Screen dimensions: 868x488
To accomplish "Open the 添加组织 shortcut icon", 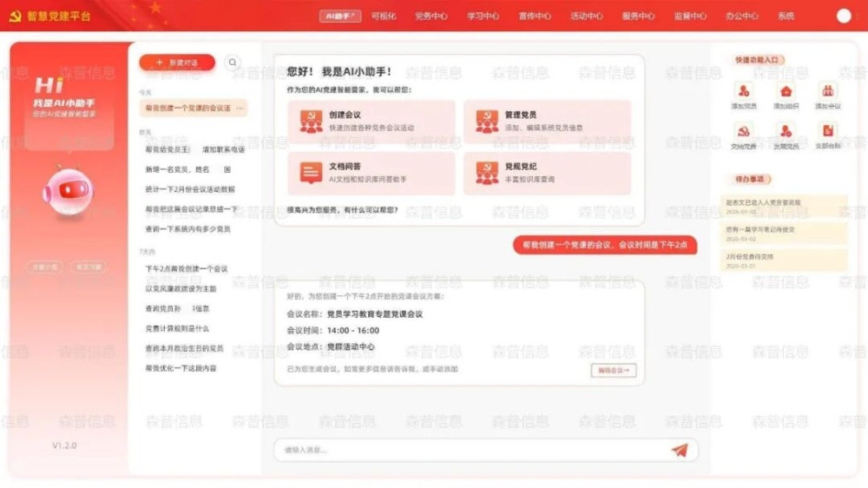I will click(786, 92).
